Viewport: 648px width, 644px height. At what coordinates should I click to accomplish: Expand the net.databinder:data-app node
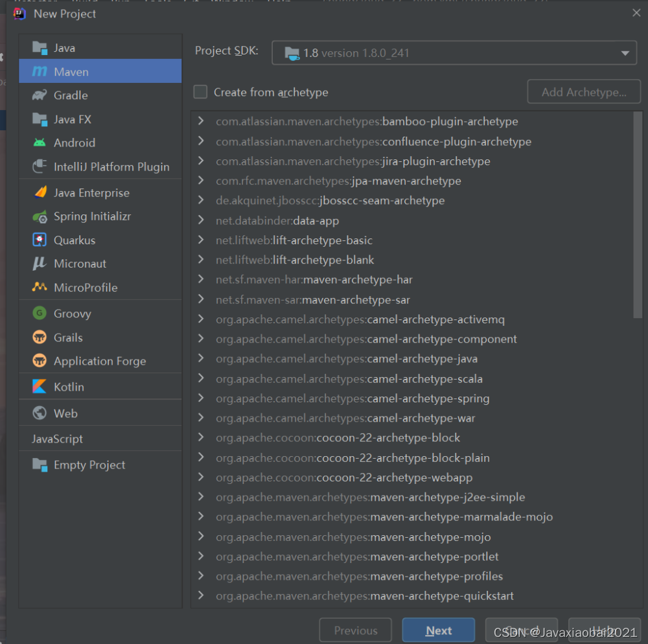[201, 220]
